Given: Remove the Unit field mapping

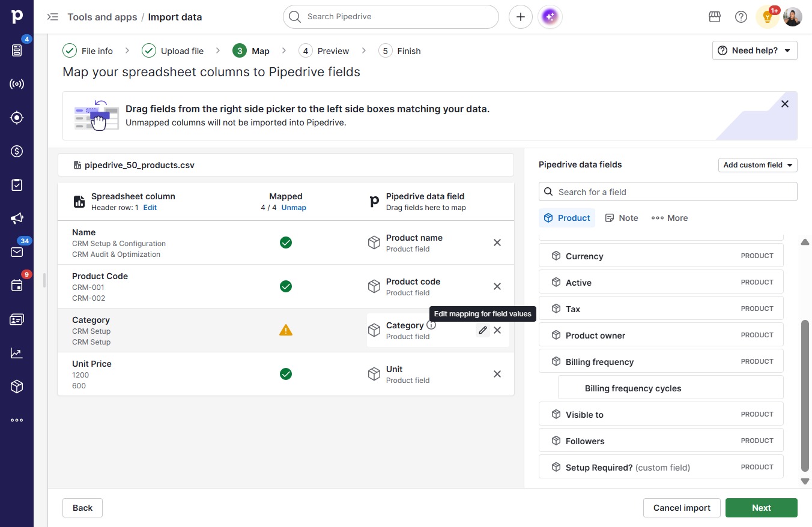Looking at the screenshot, I should coord(497,374).
